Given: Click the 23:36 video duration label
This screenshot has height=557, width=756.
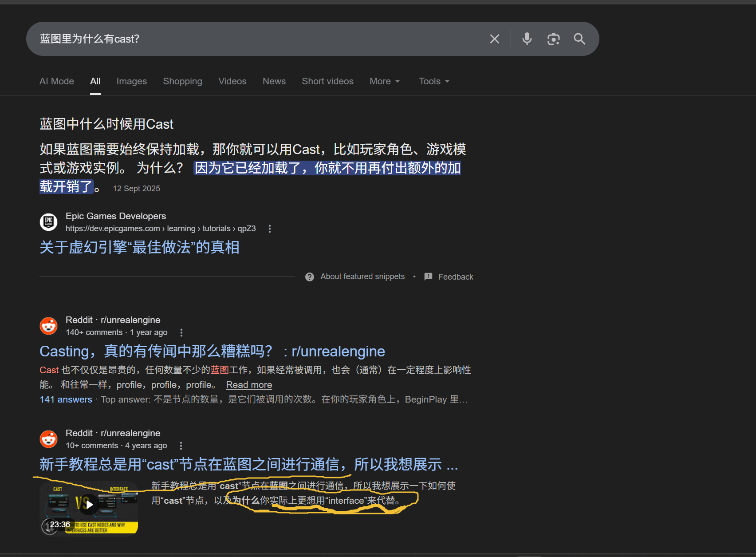Looking at the screenshot, I should pos(60,525).
